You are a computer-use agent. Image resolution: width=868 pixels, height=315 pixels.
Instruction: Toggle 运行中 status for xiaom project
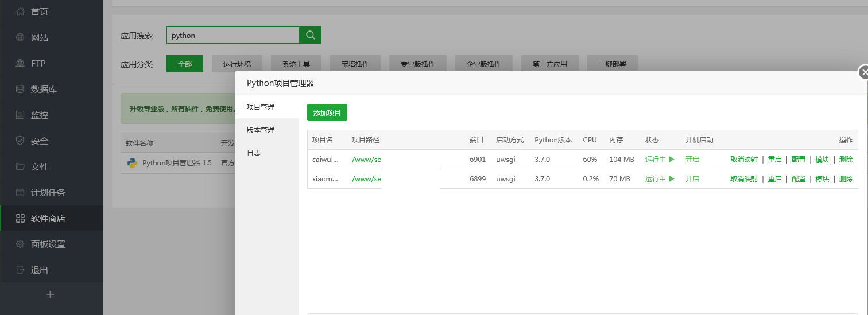pyautogui.click(x=659, y=179)
